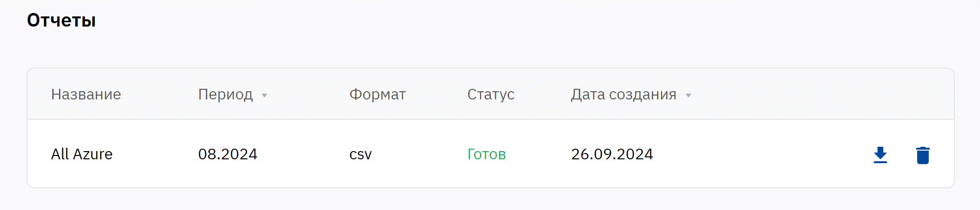This screenshot has height=210, width=980.
Task: Open the All Azure report name
Action: (x=82, y=154)
